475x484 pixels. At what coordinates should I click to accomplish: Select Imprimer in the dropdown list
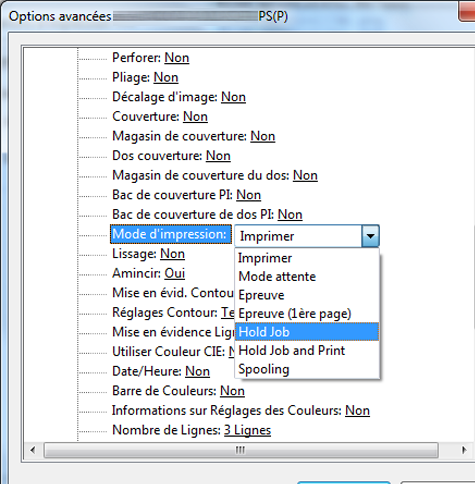307,258
